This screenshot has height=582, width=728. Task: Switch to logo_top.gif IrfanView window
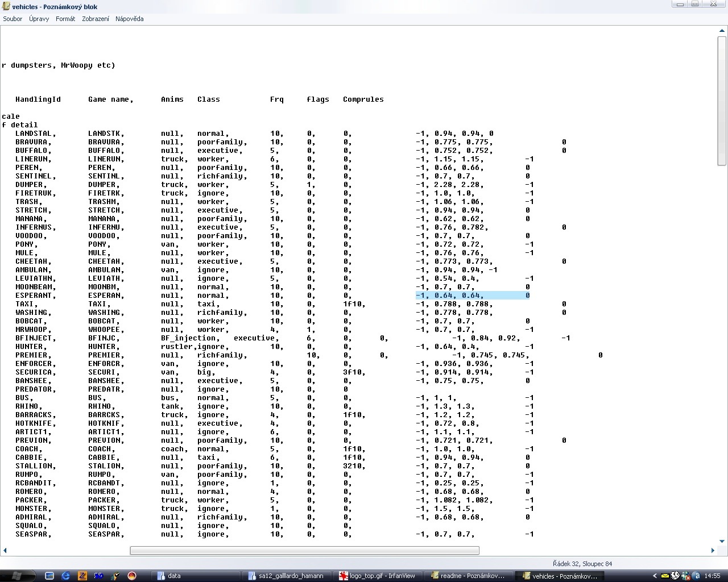pos(378,576)
